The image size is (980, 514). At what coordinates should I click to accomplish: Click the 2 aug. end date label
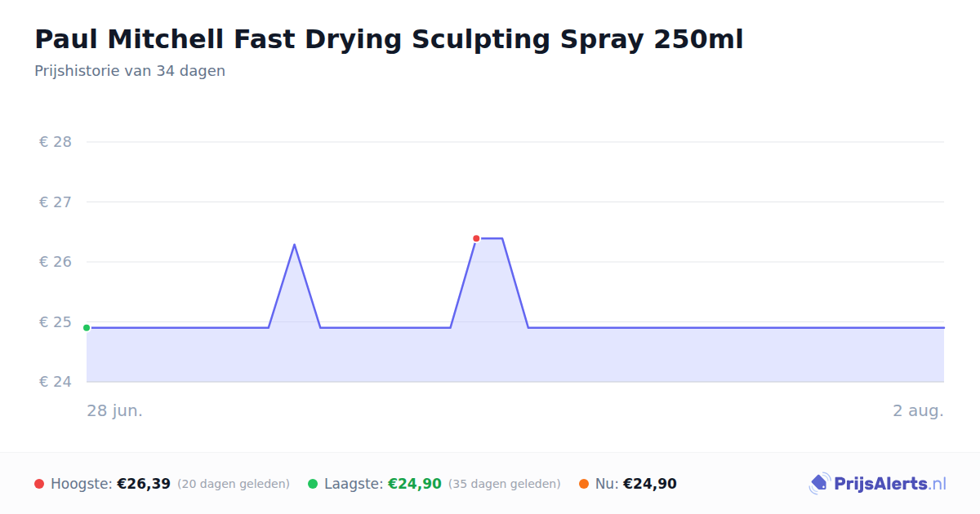pyautogui.click(x=918, y=410)
